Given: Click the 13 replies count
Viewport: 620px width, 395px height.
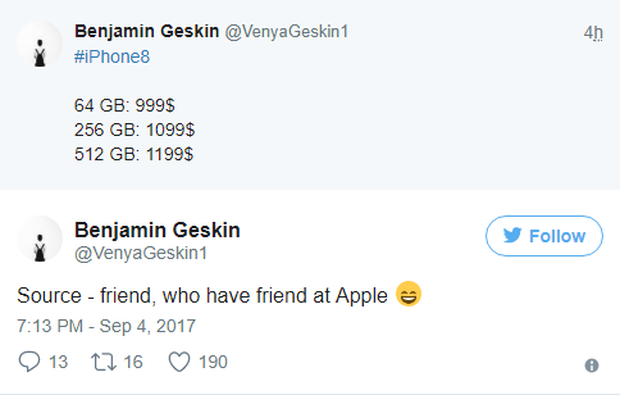Looking at the screenshot, I should coord(58,362).
